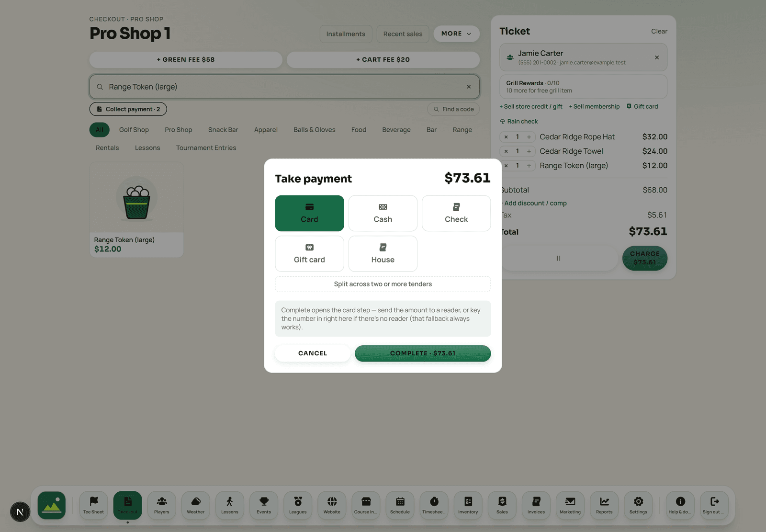Click the course landscape logo icon
The height and width of the screenshot is (532, 766).
coord(52,505)
